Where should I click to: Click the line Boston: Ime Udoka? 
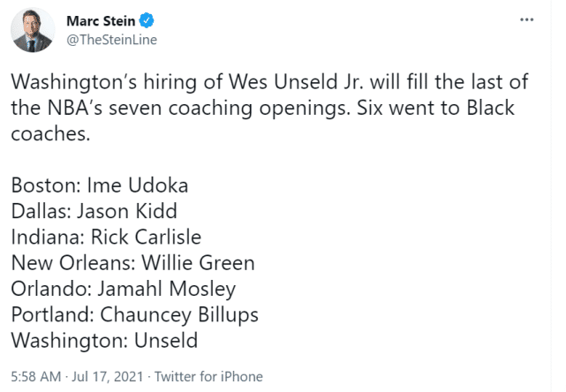(100, 186)
